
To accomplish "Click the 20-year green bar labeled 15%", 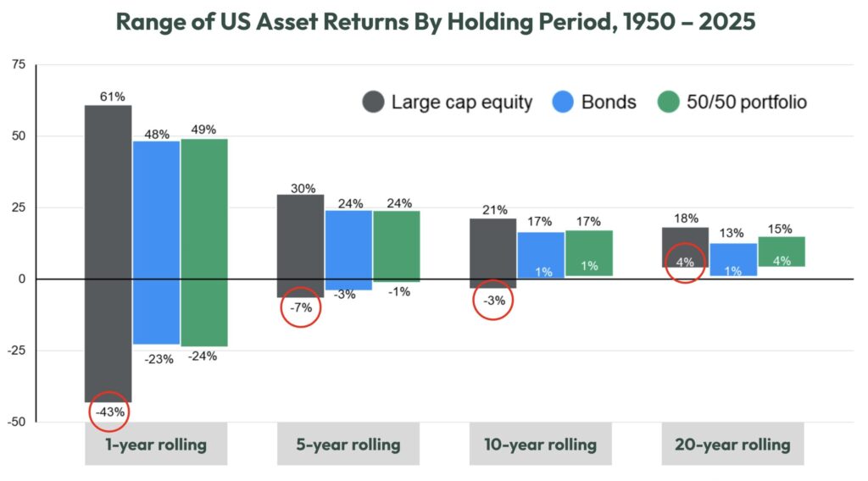I will click(x=782, y=252).
